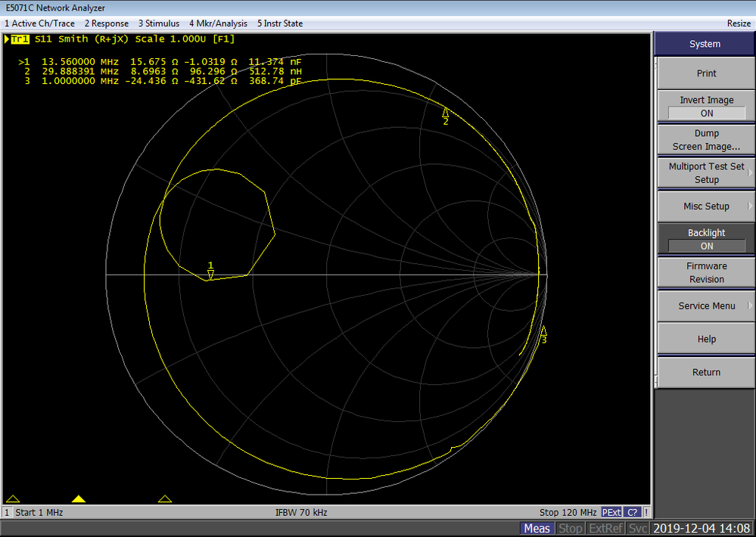The height and width of the screenshot is (537, 756).
Task: Click the 368.74 pF marker value
Action: click(x=275, y=81)
